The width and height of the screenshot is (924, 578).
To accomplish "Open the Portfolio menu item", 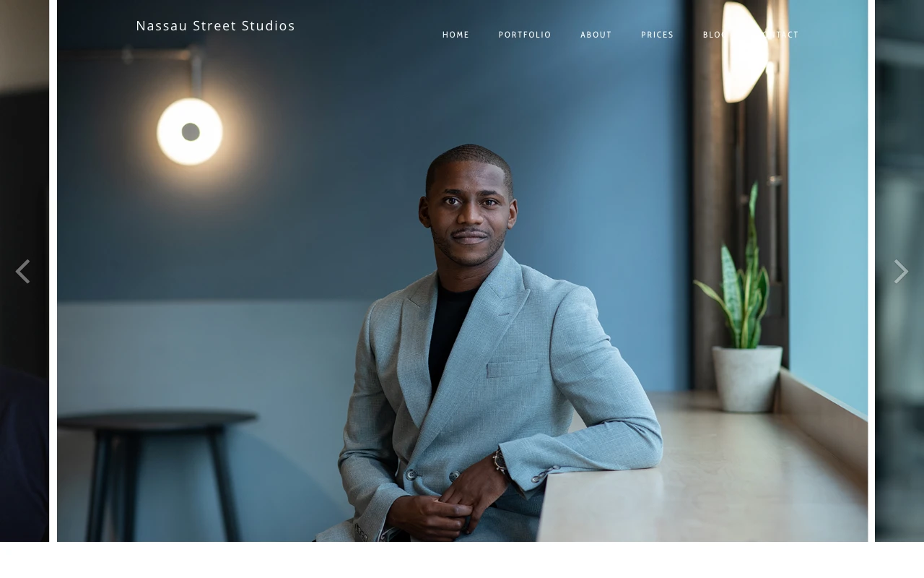I will click(x=525, y=35).
